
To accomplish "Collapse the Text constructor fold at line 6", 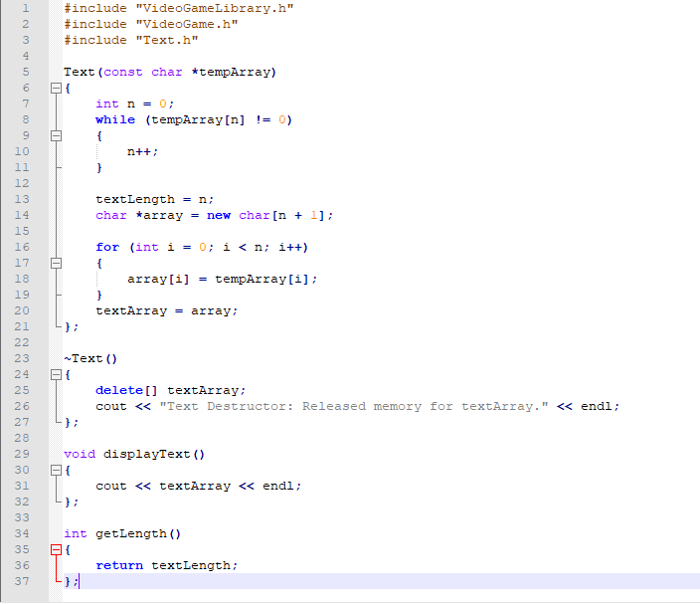I will click(x=56, y=88).
